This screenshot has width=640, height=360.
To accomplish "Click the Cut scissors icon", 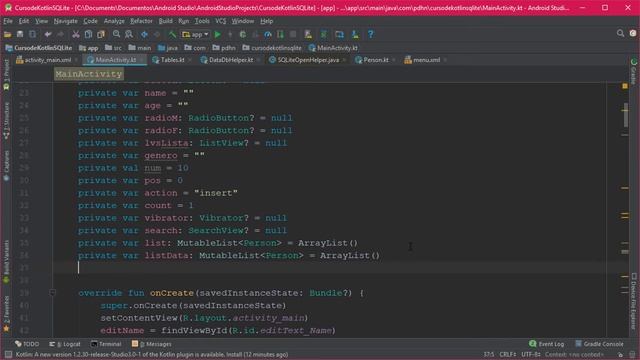I will point(76,34).
